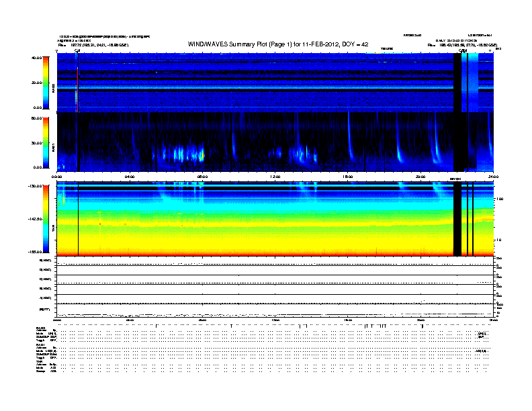Image resolution: width=532 pixels, height=411 pixels.
Task: Click the 10 tick label right of TNR panel
Action: pos(498,240)
